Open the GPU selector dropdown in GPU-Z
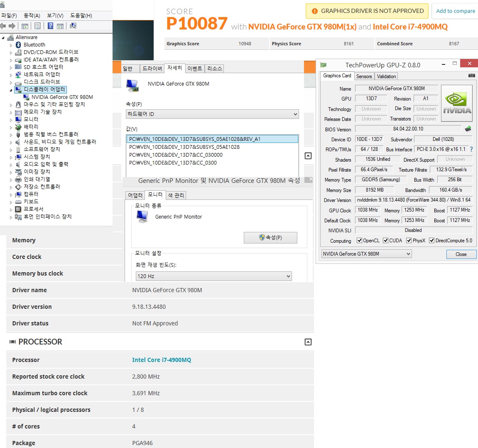The image size is (478, 448). (x=366, y=254)
